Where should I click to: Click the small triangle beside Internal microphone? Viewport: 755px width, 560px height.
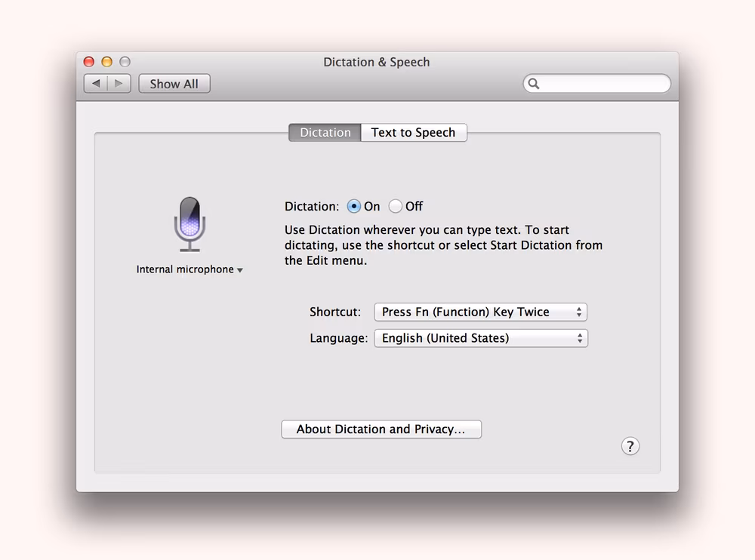coord(240,270)
